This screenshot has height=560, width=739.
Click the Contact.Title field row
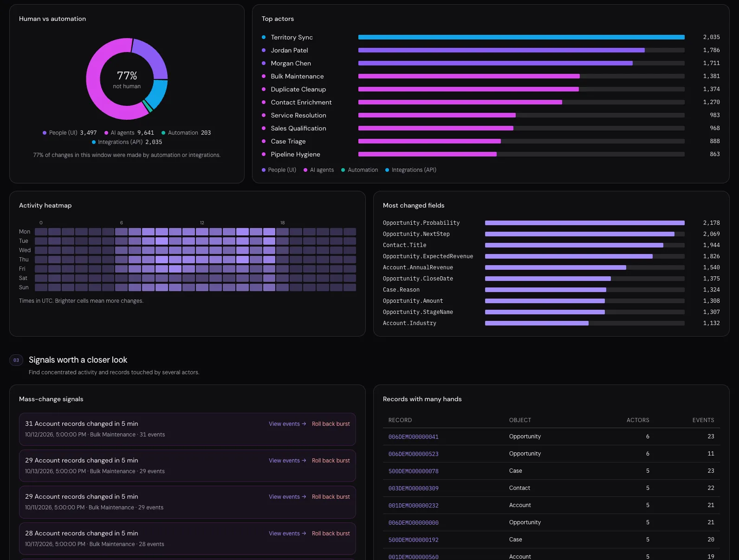551,245
